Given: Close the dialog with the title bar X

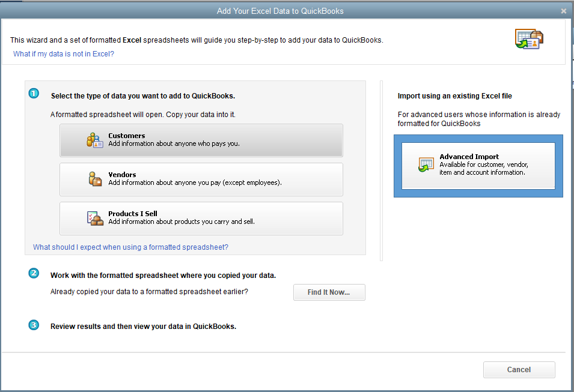Looking at the screenshot, I should pyautogui.click(x=563, y=11).
